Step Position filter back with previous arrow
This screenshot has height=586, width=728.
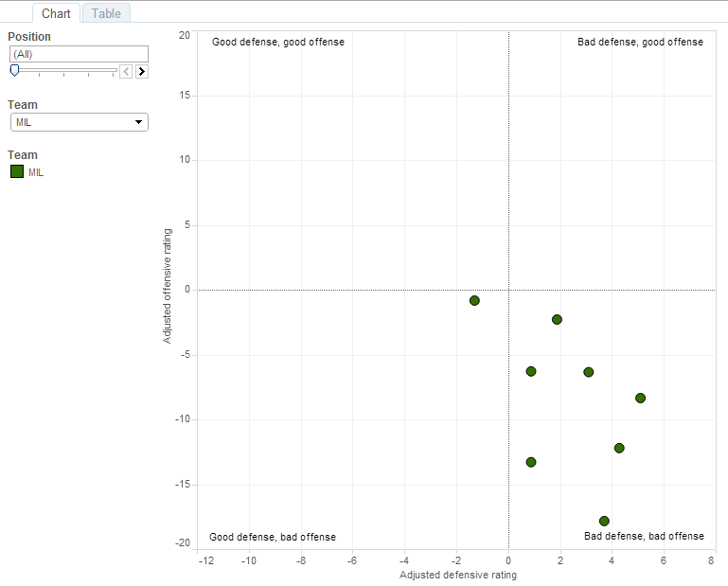(126, 71)
